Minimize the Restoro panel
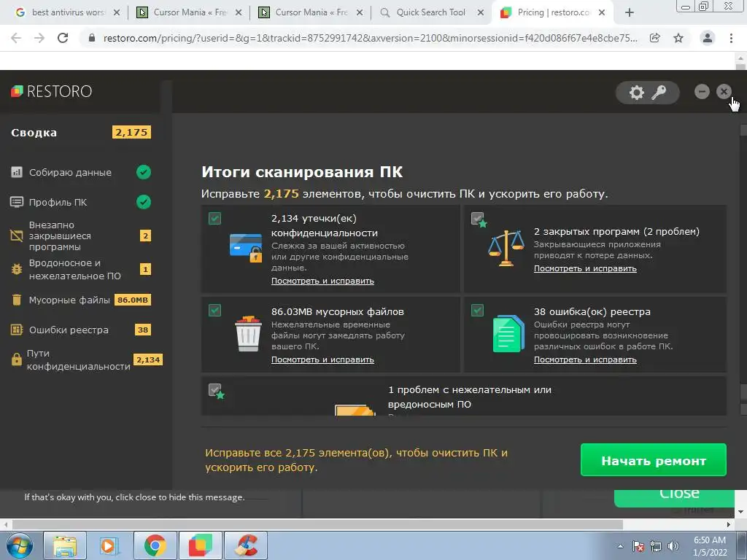Viewport: 747px width, 560px height. coord(702,91)
